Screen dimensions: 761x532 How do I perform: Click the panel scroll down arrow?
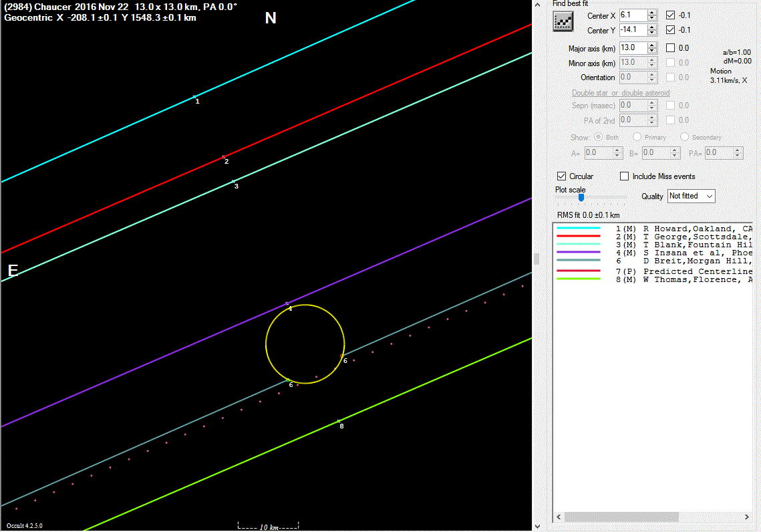tap(537, 526)
